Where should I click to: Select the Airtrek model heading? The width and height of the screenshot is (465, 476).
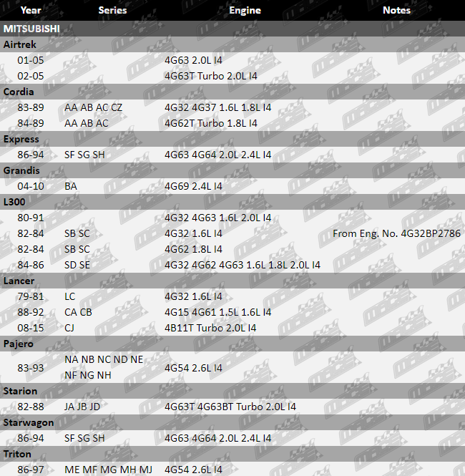[x=20, y=44]
